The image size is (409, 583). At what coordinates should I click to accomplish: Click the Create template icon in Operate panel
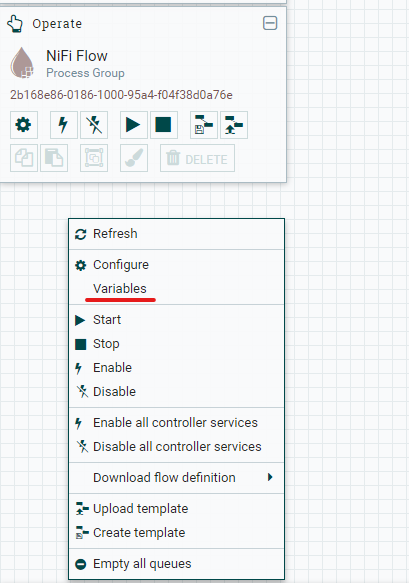point(204,125)
